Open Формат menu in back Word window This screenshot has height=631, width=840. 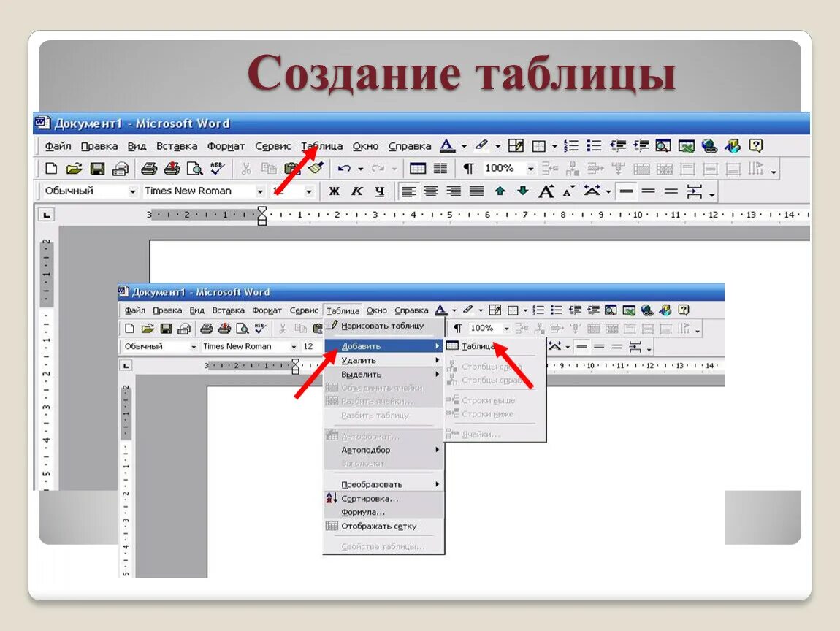click(226, 146)
